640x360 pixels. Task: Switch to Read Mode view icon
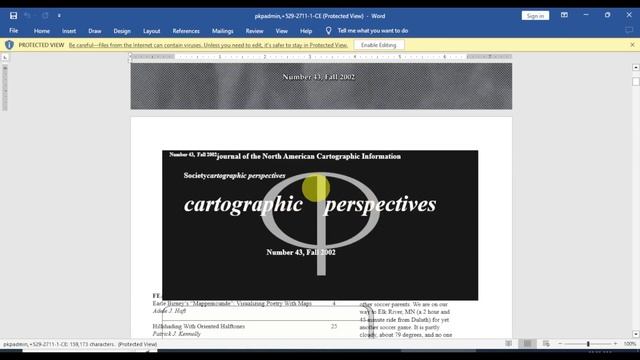point(509,344)
